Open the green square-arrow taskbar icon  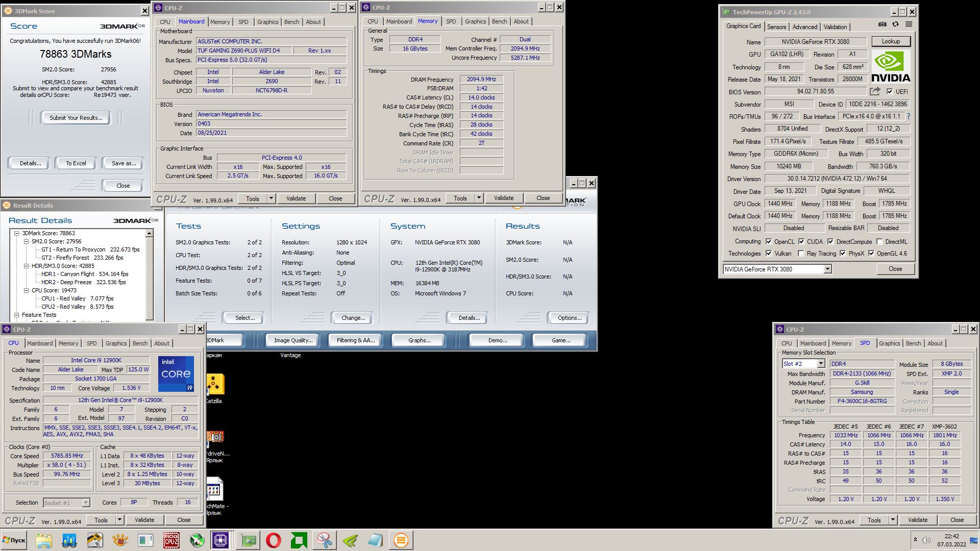pyautogui.click(x=299, y=540)
